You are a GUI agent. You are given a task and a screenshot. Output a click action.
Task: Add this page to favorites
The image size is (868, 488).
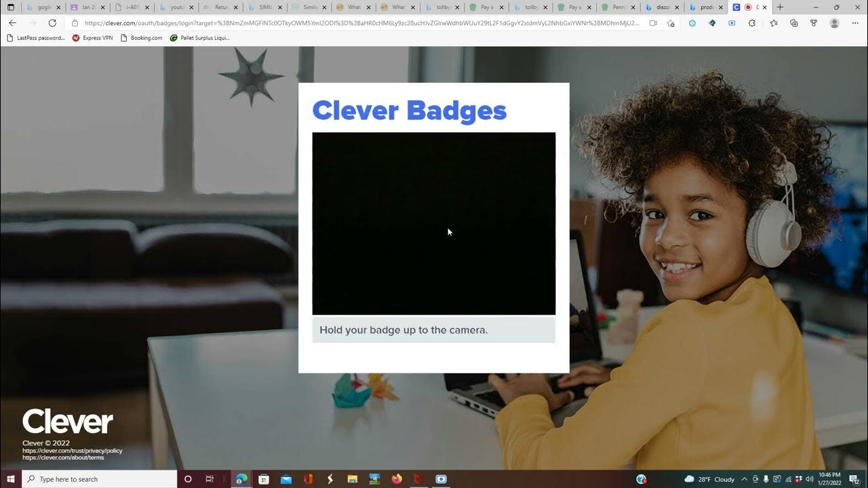point(671,22)
